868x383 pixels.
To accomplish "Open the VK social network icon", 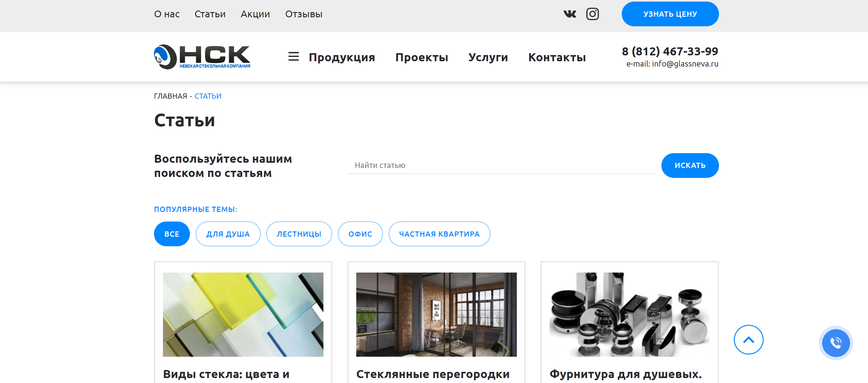I will pos(570,14).
